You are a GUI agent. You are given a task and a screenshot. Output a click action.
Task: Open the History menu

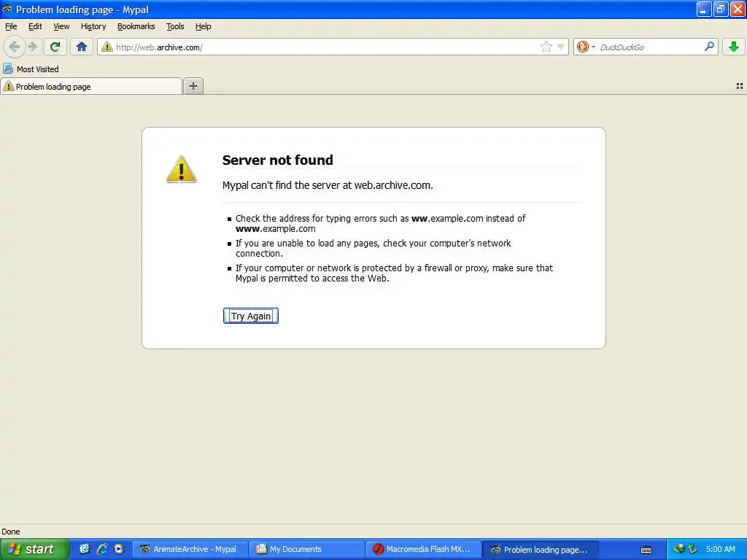(x=93, y=26)
